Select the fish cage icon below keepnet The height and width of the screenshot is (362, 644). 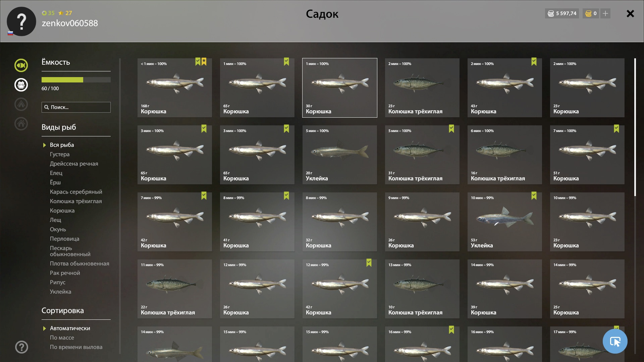pyautogui.click(x=21, y=85)
